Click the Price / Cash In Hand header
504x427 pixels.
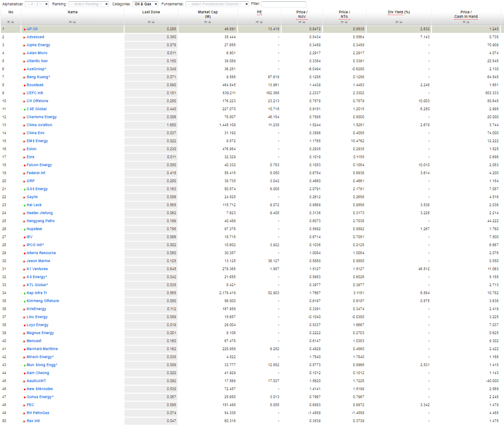tap(466, 15)
